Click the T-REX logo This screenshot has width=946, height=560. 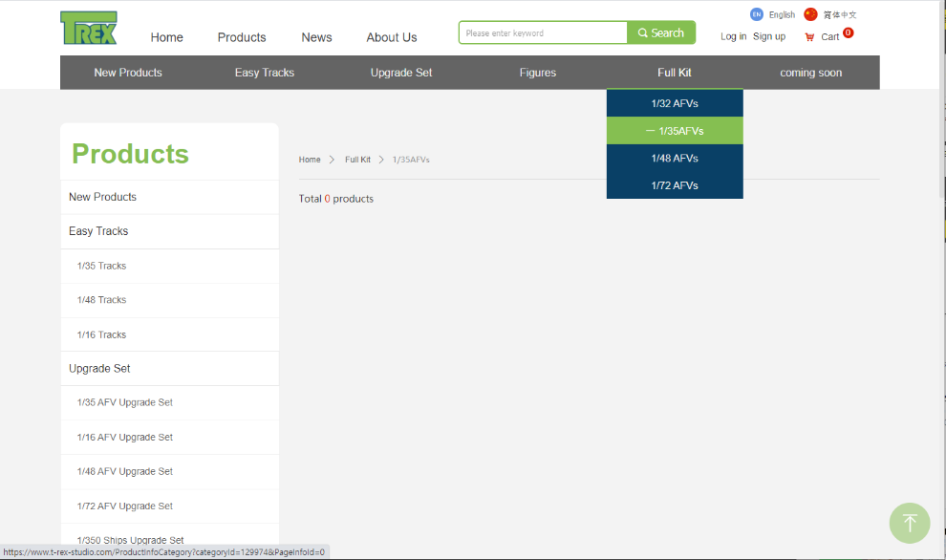click(89, 29)
